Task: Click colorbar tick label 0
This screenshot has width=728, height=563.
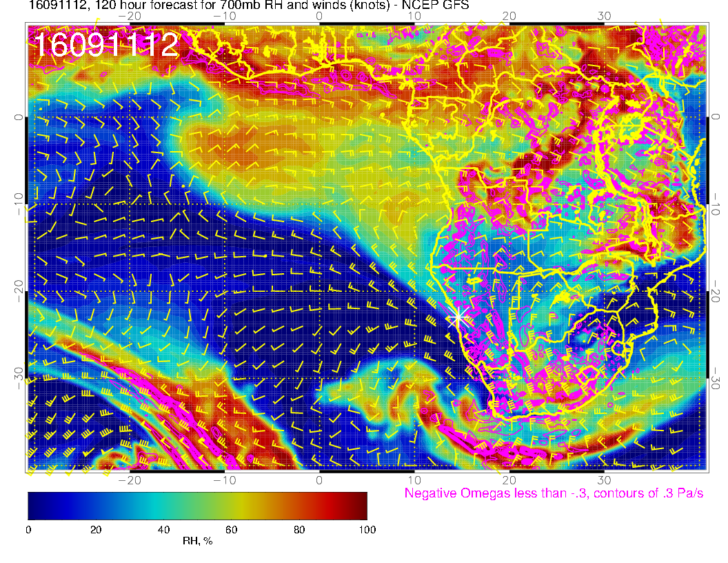Action: [28, 530]
